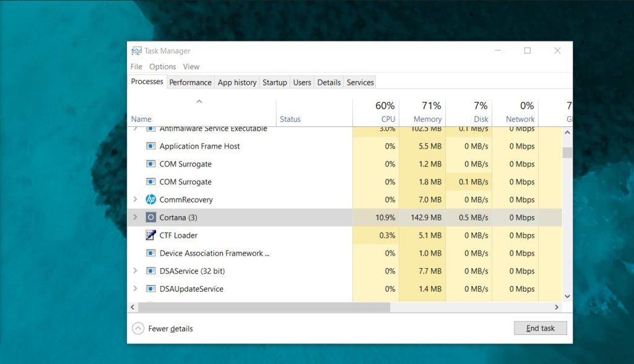Click the Antimalware Service Executable icon
This screenshot has width=634, height=364.
(x=150, y=129)
